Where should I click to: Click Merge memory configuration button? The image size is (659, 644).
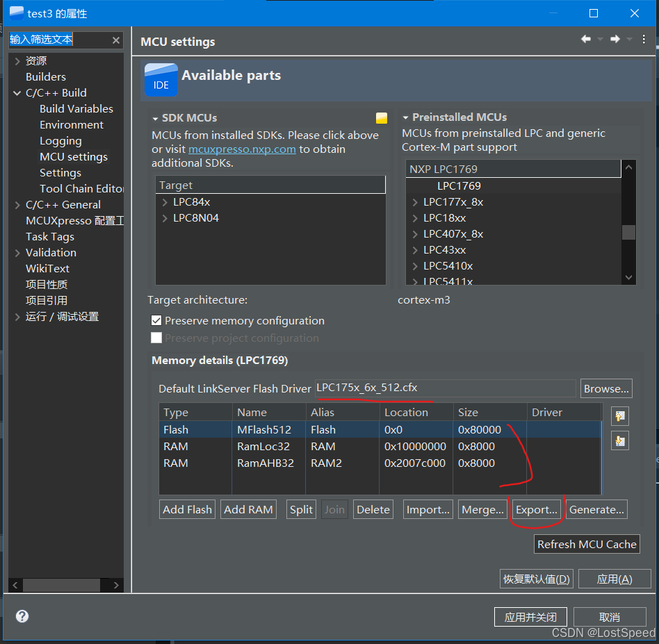482,509
